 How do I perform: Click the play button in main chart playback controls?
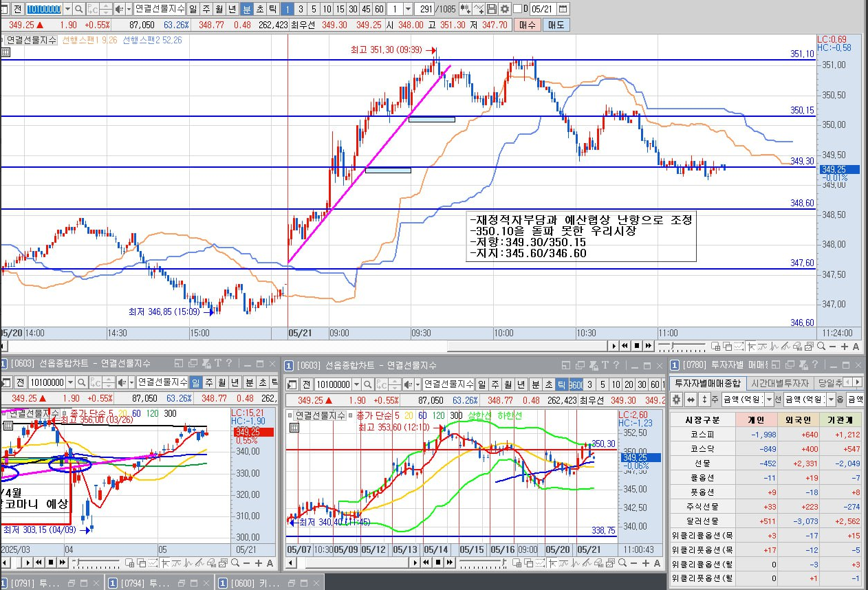click(x=614, y=346)
